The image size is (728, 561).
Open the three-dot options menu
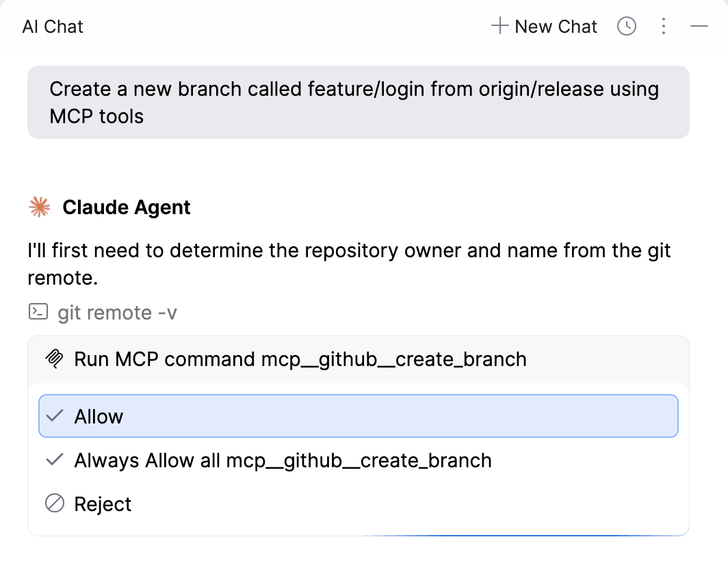coord(664,27)
